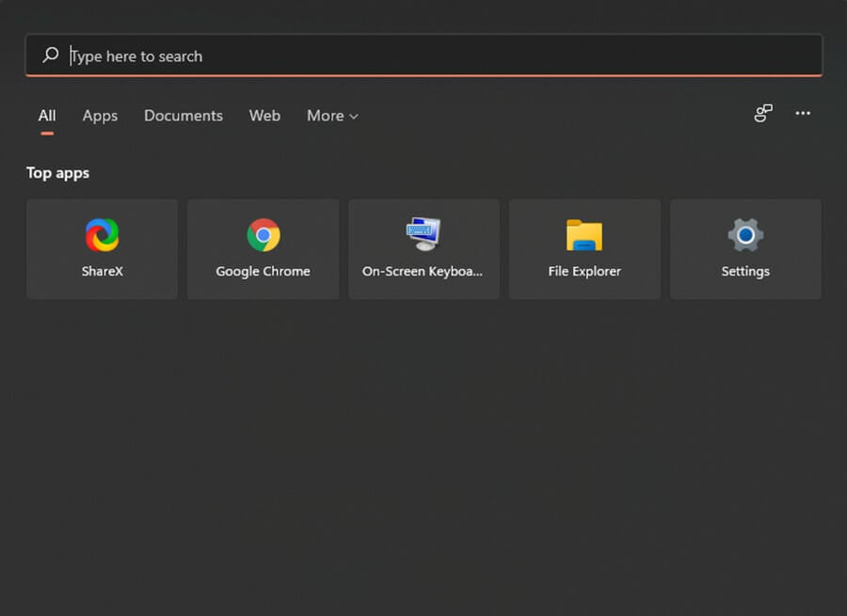Click the Settings tile label
Image resolution: width=847 pixels, height=616 pixels.
pyautogui.click(x=745, y=272)
